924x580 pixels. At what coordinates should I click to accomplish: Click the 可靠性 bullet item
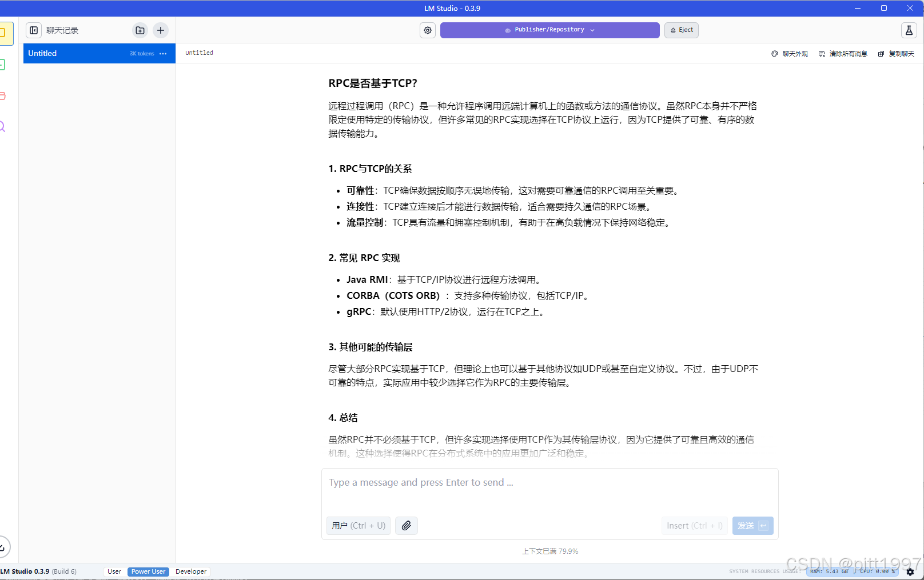(x=513, y=191)
